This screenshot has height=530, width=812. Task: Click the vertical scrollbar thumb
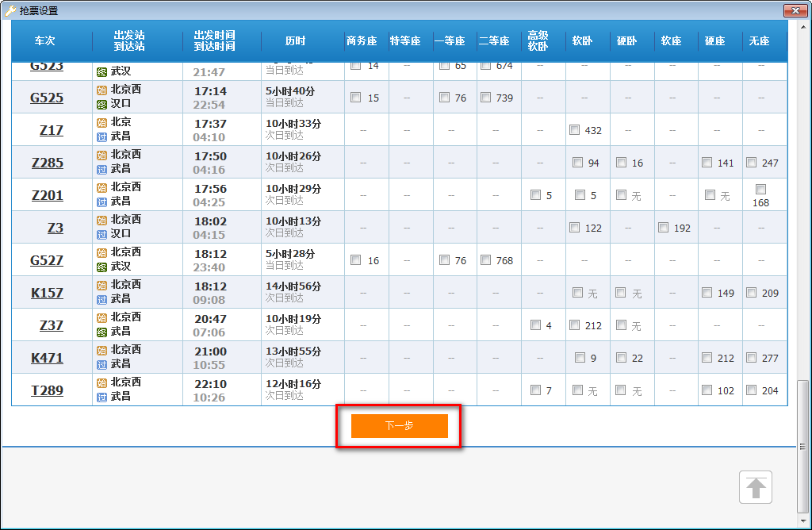click(x=802, y=446)
